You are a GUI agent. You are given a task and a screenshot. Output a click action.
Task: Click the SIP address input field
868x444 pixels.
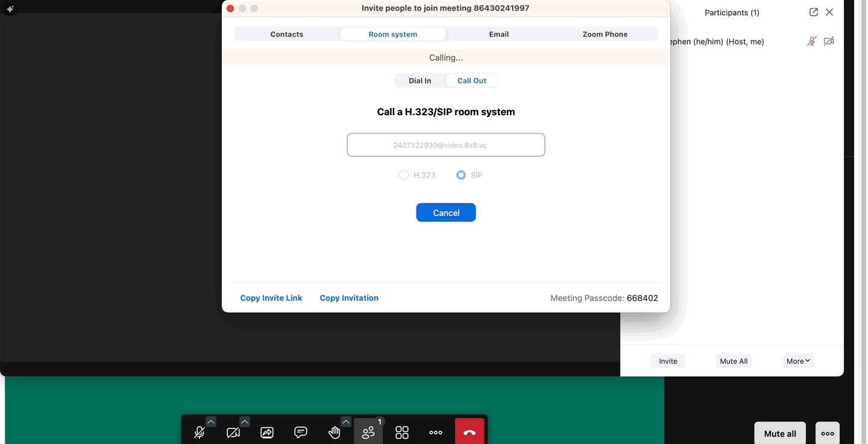[445, 145]
